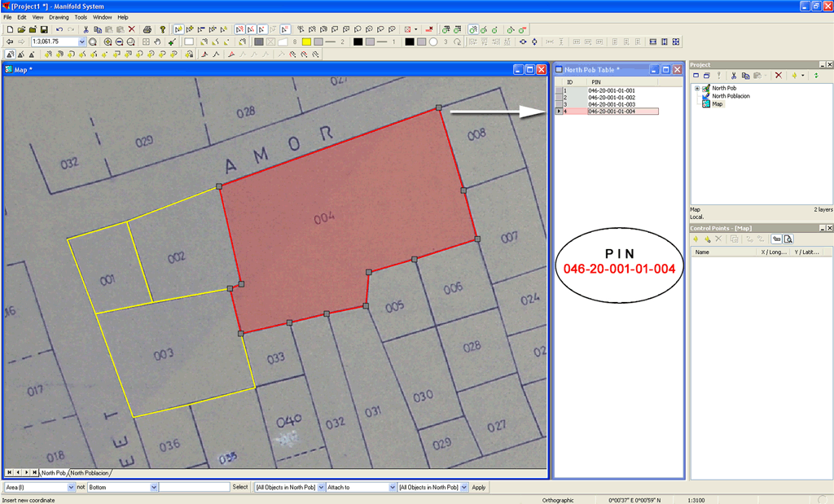Click the Zoom to Fit icon
This screenshot has height=504, width=834.
point(93,42)
